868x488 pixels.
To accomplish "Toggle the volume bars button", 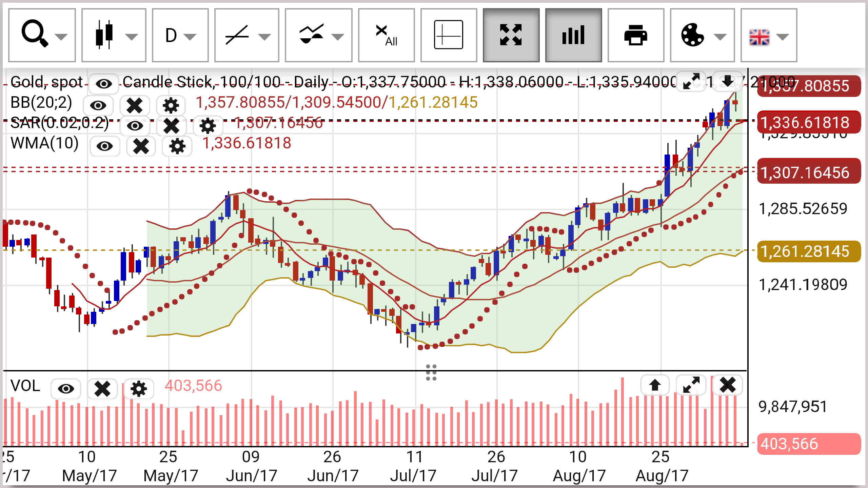I will [573, 35].
